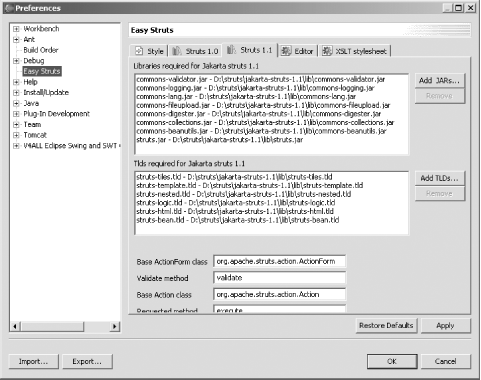Expand the Ant tree node
The image size is (481, 380).
click(16, 40)
